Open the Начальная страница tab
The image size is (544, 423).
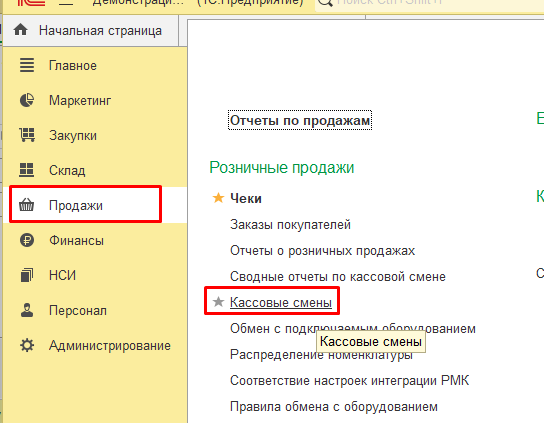tap(91, 31)
